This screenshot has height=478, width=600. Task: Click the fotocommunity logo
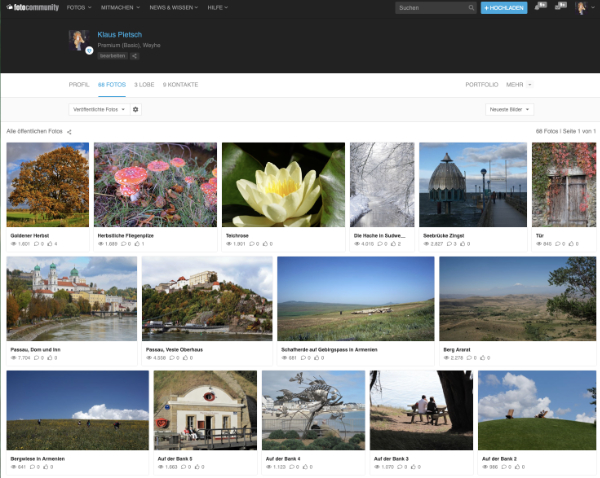[x=33, y=7]
